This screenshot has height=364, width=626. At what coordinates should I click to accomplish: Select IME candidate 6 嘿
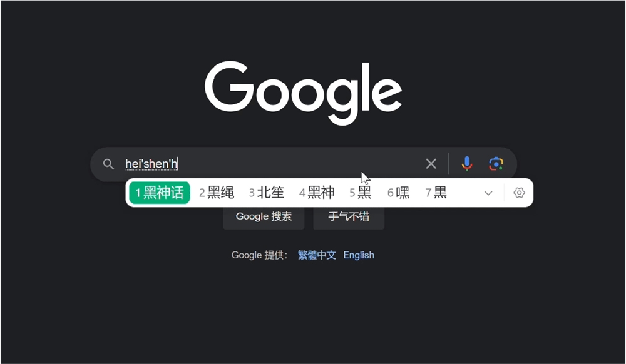[399, 193]
